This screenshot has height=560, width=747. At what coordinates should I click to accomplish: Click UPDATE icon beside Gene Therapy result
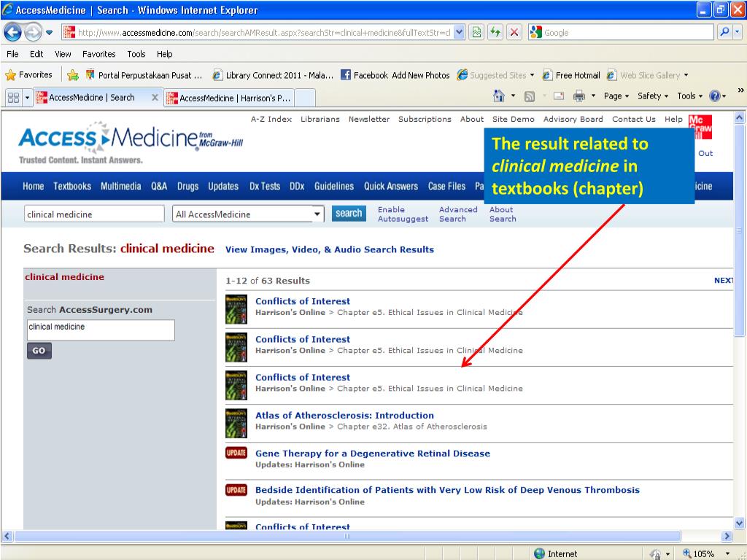[236, 452]
